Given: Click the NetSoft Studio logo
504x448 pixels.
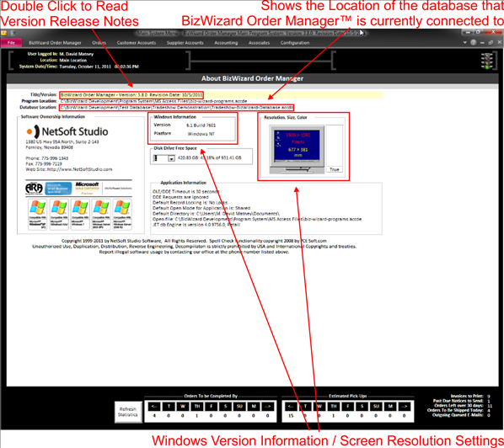Looking at the screenshot, I should pos(67,131).
